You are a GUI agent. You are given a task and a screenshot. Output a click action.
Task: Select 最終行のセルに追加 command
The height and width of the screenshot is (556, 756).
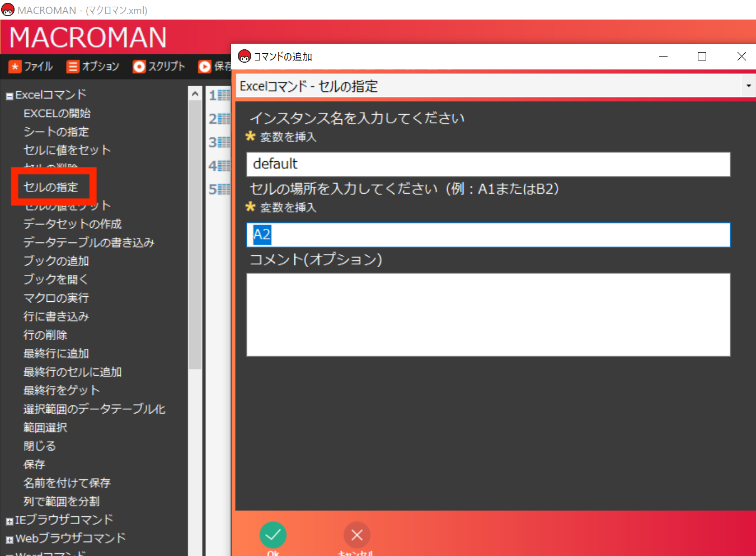(x=73, y=372)
